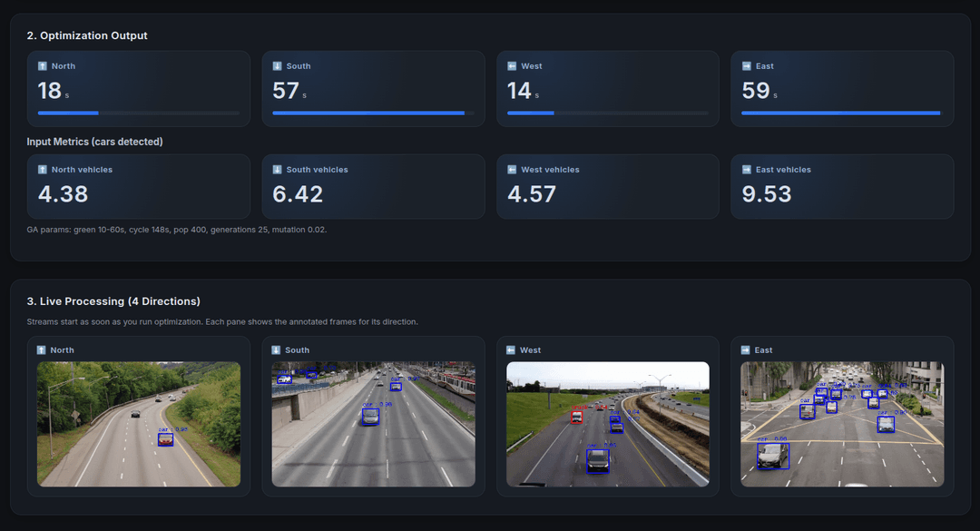
Task: Click the East timer progress bar
Action: click(x=842, y=113)
